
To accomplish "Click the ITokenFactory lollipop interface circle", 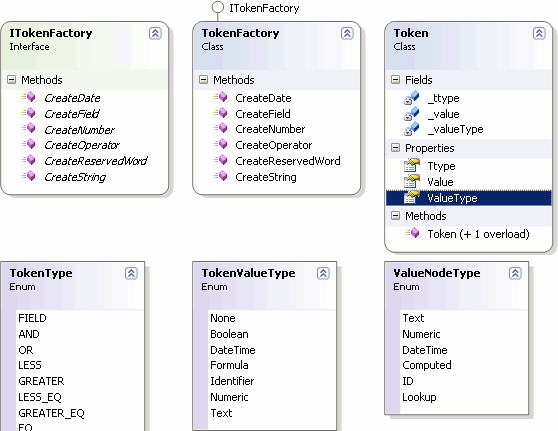I will click(x=217, y=7).
